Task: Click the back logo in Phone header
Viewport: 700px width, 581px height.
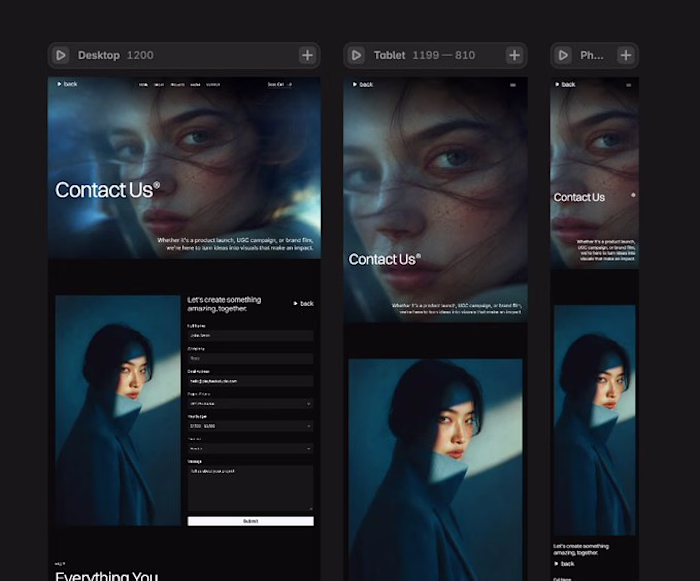Action: click(565, 84)
